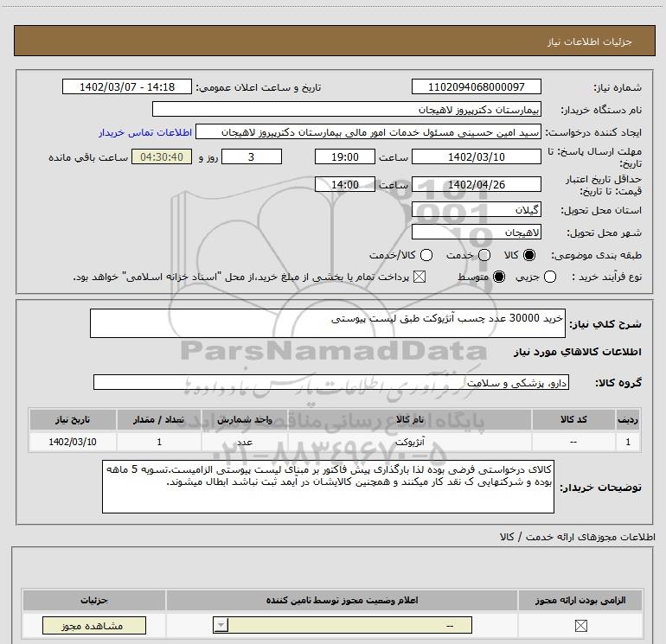Select the کالا radio button
Image resolution: width=666 pixels, height=644 pixels.
[529, 255]
